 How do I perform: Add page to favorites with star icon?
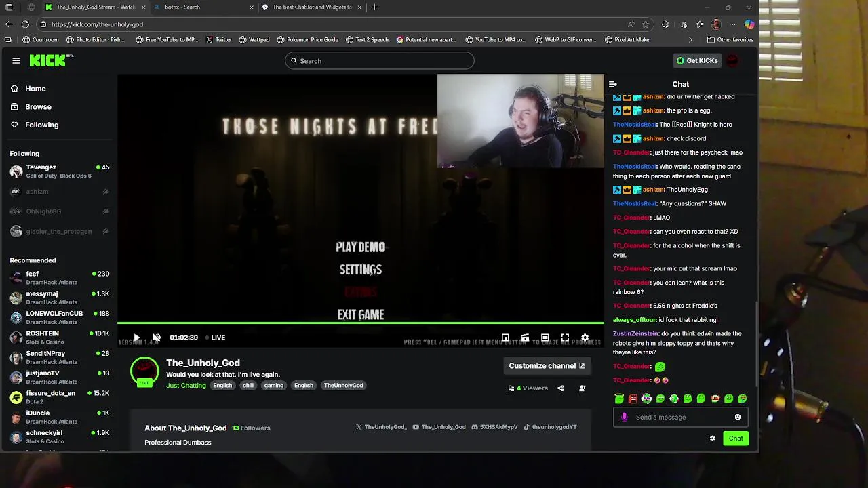click(646, 24)
